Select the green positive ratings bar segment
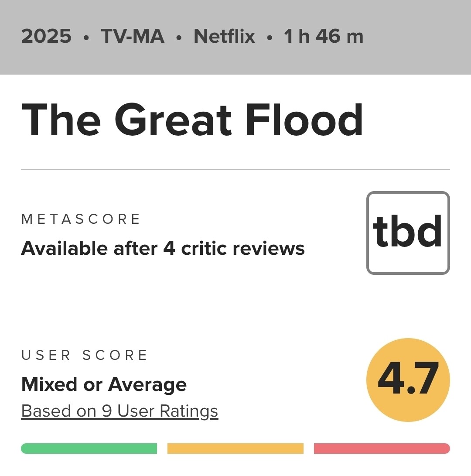Viewport: 471px width, 476px height. [89, 449]
